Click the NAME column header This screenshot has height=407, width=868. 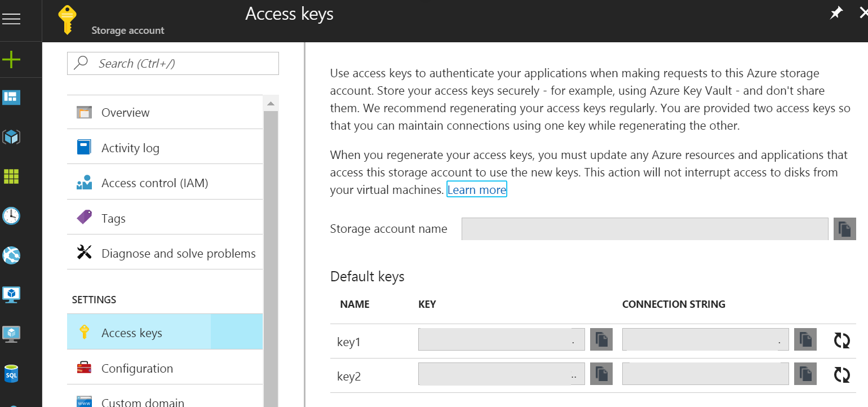[355, 304]
